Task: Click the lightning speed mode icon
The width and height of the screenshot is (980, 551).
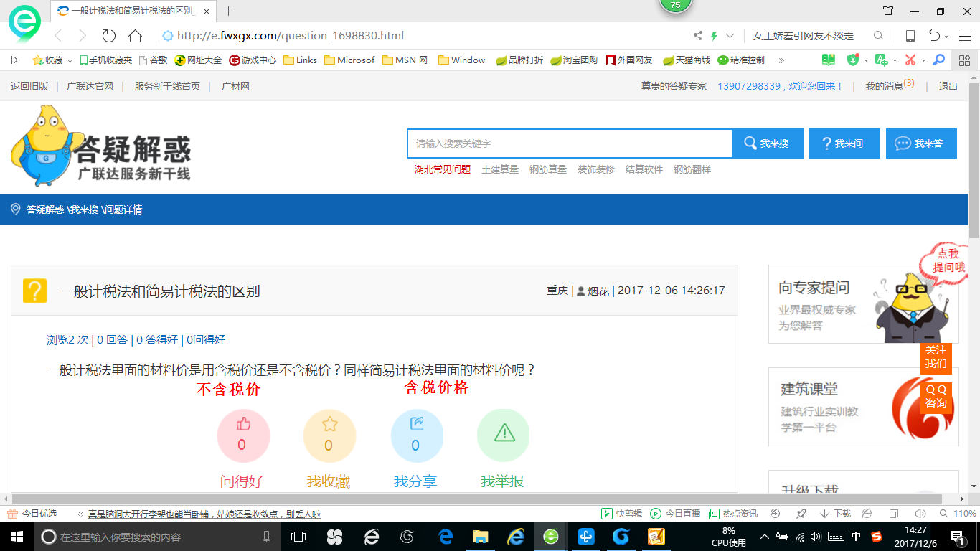Action: pos(714,36)
